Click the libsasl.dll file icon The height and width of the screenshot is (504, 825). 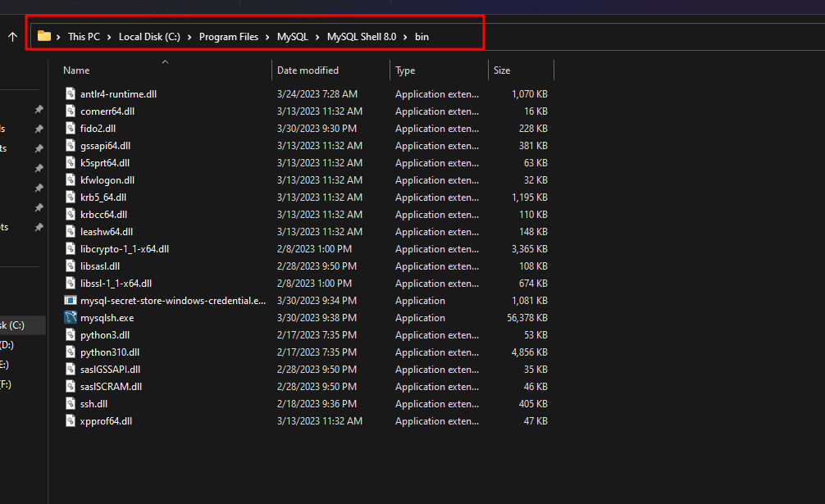coord(71,266)
